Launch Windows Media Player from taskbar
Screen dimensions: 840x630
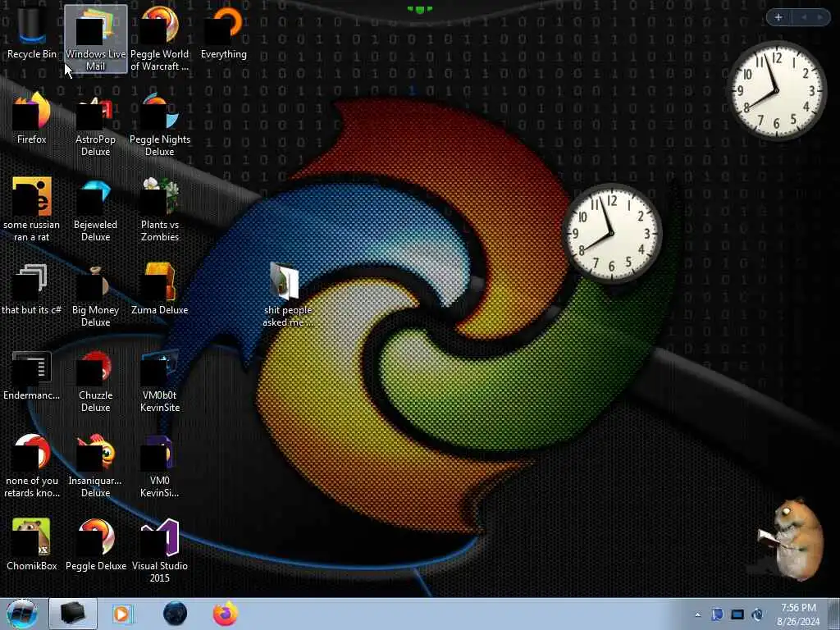pyautogui.click(x=122, y=614)
